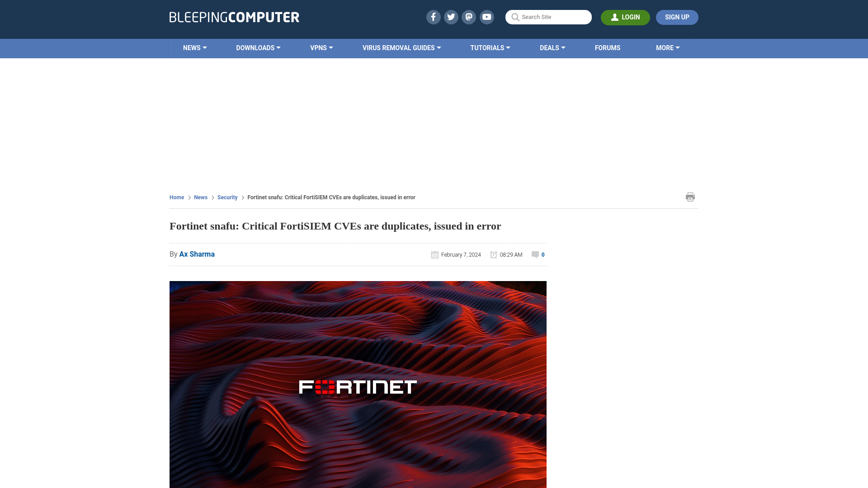This screenshot has width=868, height=488.
Task: Click the Search Site input field
Action: tap(548, 17)
